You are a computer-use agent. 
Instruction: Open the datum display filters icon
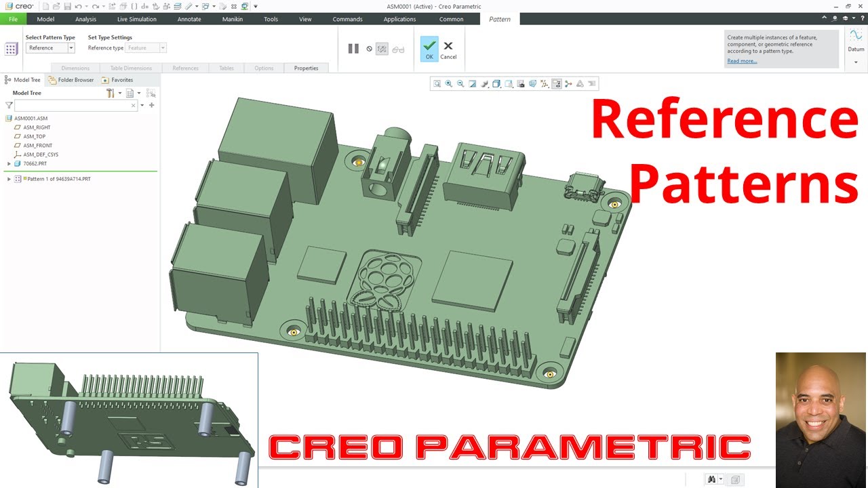click(x=544, y=84)
